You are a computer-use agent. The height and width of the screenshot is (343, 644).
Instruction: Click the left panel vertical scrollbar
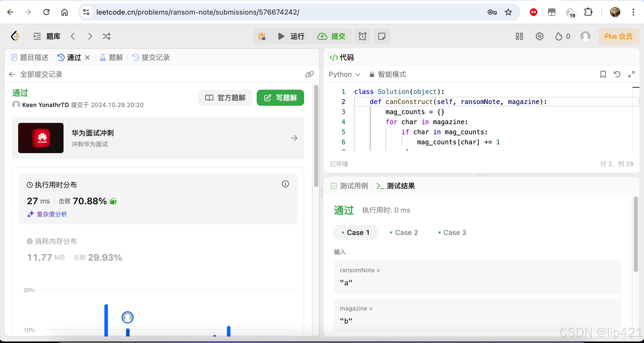[316, 136]
